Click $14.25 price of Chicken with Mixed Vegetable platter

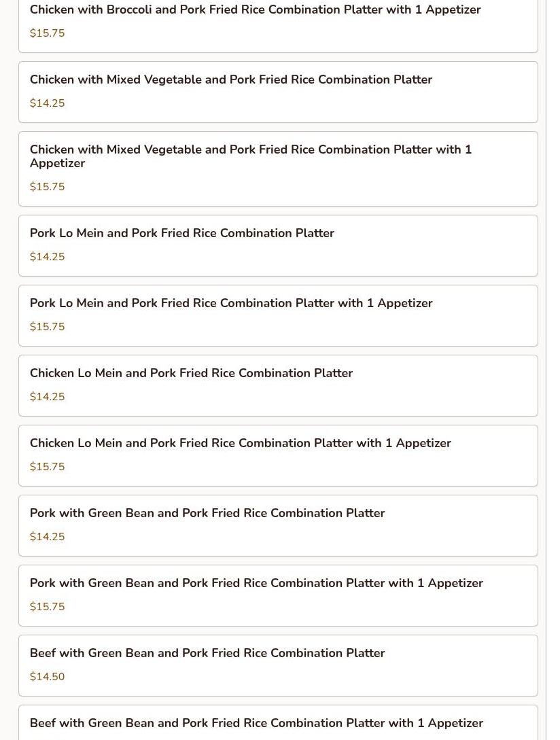click(48, 103)
